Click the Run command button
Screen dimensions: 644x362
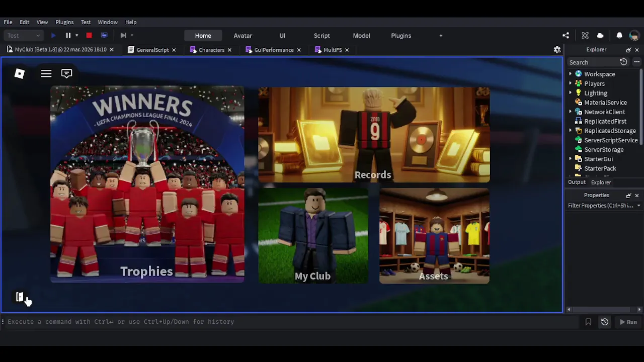tap(628, 322)
